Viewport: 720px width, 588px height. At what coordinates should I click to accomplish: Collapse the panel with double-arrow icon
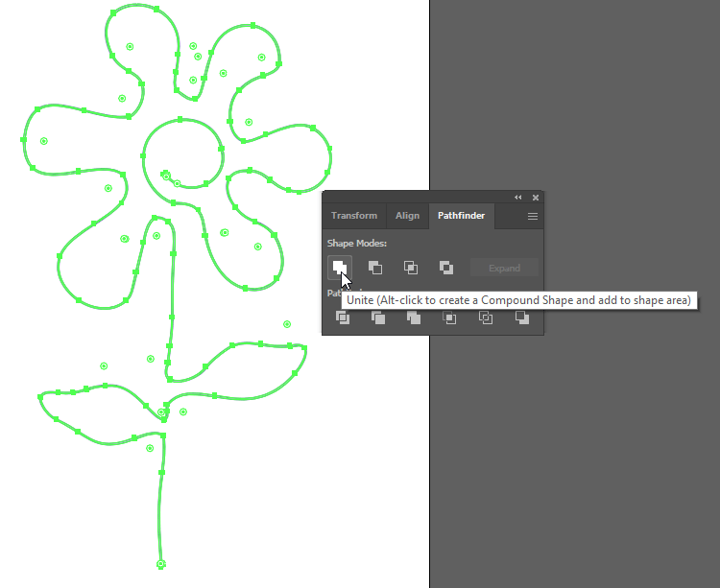pyautogui.click(x=518, y=198)
